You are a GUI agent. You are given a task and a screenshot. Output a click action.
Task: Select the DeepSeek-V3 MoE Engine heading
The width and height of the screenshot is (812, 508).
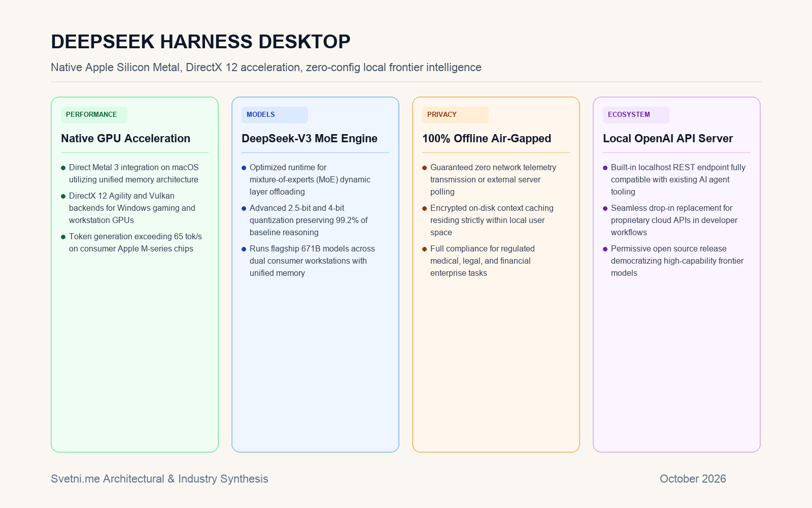[x=310, y=139]
